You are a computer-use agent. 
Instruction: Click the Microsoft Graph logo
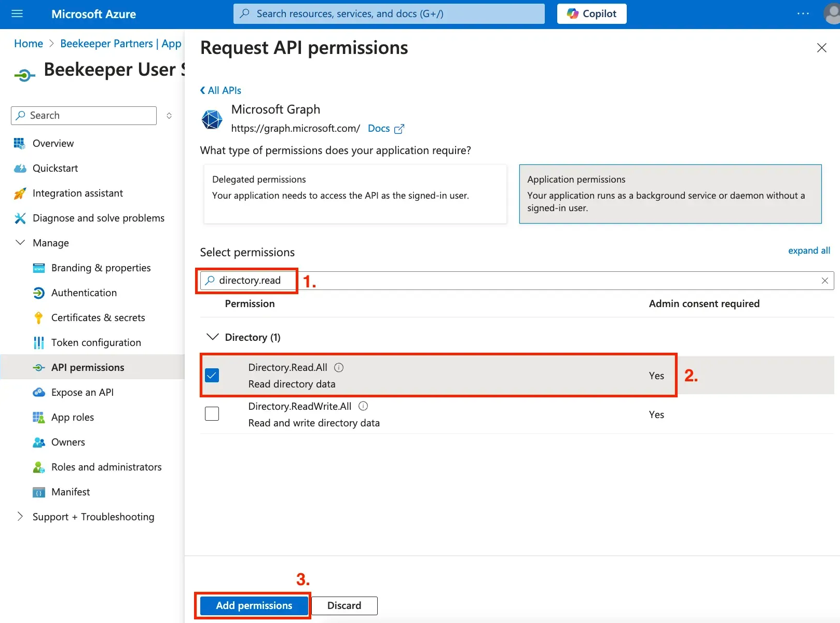point(212,119)
